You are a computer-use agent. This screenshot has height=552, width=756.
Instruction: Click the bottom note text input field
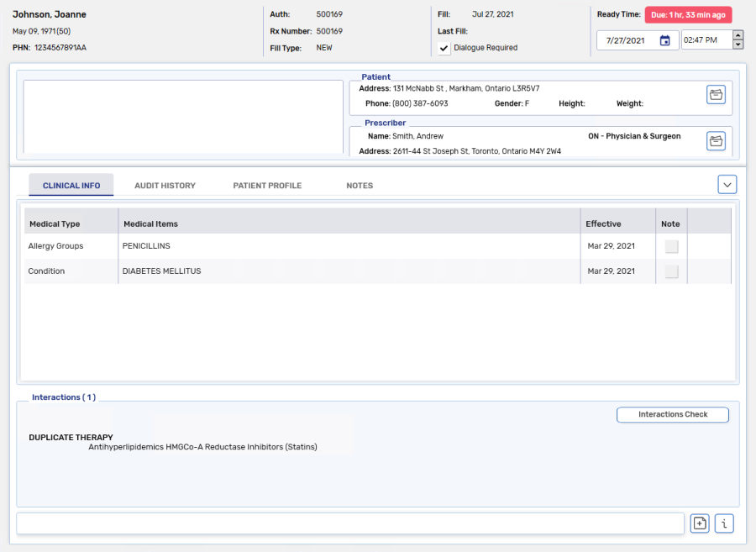tap(349, 523)
